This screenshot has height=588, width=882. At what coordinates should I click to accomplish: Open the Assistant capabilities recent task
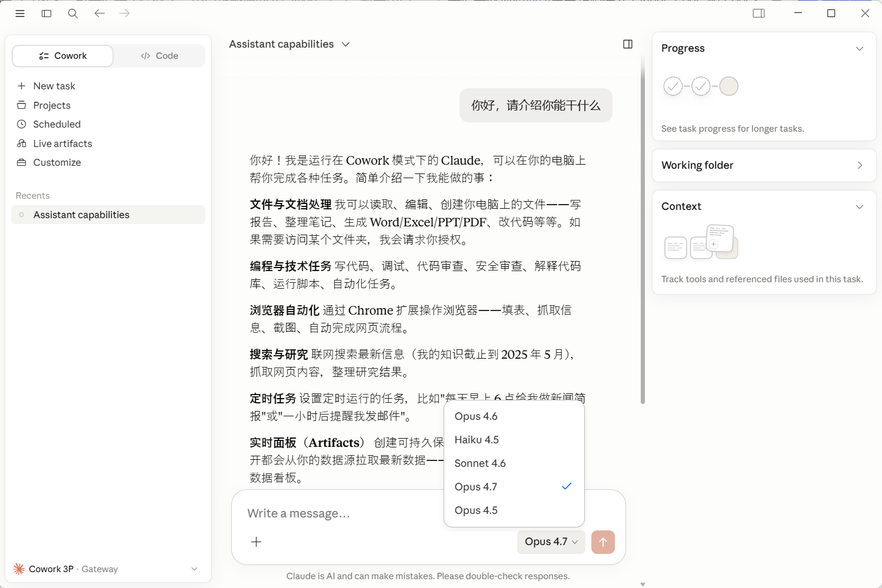108,215
